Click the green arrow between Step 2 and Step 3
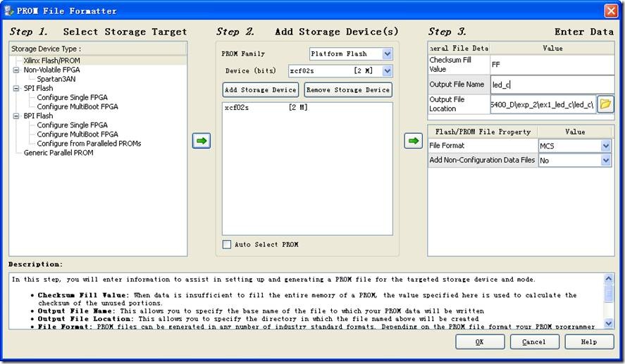This screenshot has width=625, height=364. [414, 141]
